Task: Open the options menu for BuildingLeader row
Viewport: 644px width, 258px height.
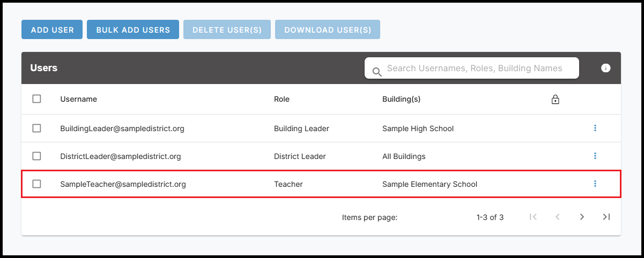Action: (595, 128)
